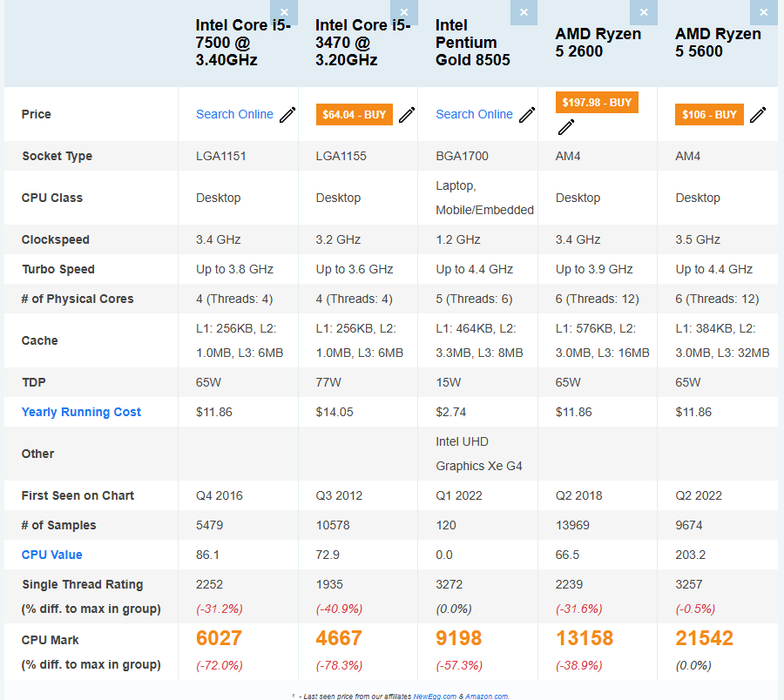Image resolution: width=784 pixels, height=700 pixels.
Task: Edit price pencil icon for Ryzen 5 2600
Action: (566, 127)
